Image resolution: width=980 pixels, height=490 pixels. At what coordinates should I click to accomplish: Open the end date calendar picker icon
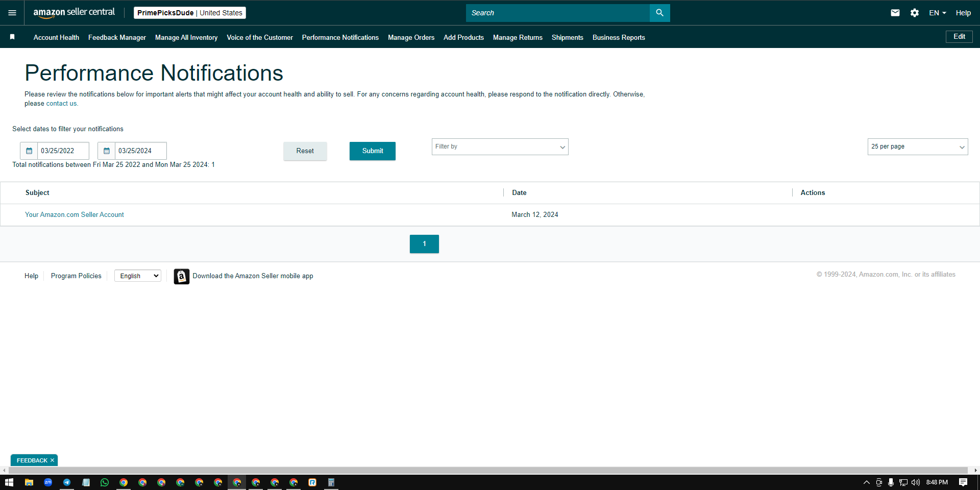click(107, 151)
